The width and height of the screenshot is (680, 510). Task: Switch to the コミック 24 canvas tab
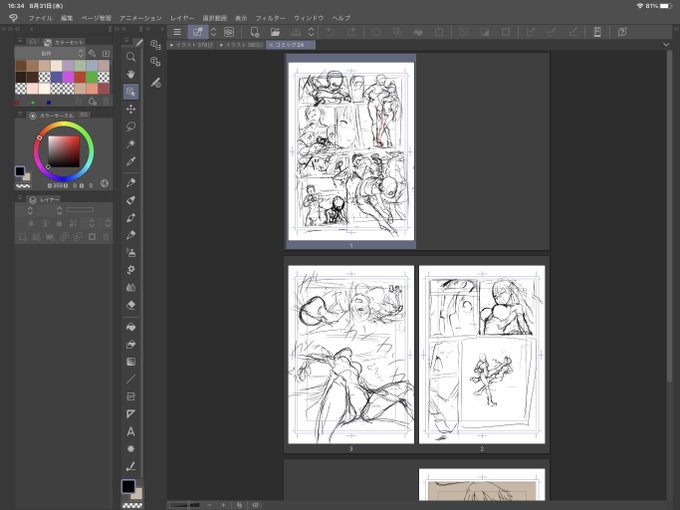[291, 45]
